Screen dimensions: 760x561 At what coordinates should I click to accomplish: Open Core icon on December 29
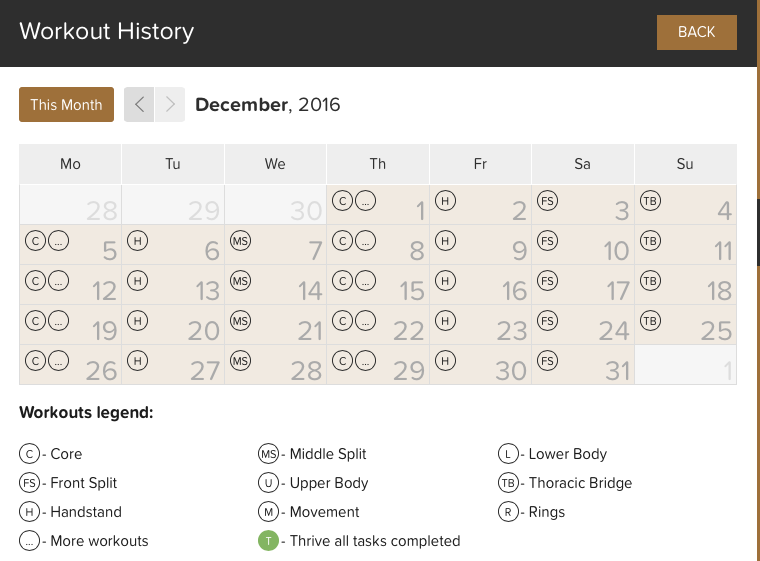pos(342,361)
